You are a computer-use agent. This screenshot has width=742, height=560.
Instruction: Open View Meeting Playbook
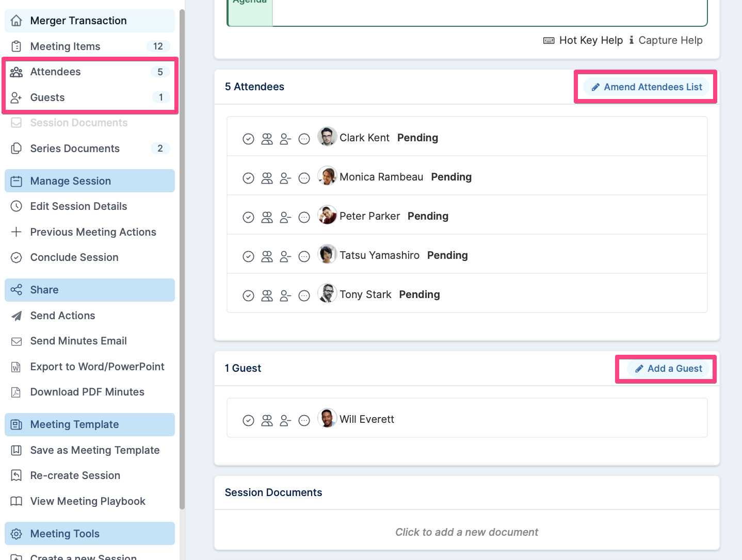pyautogui.click(x=90, y=501)
